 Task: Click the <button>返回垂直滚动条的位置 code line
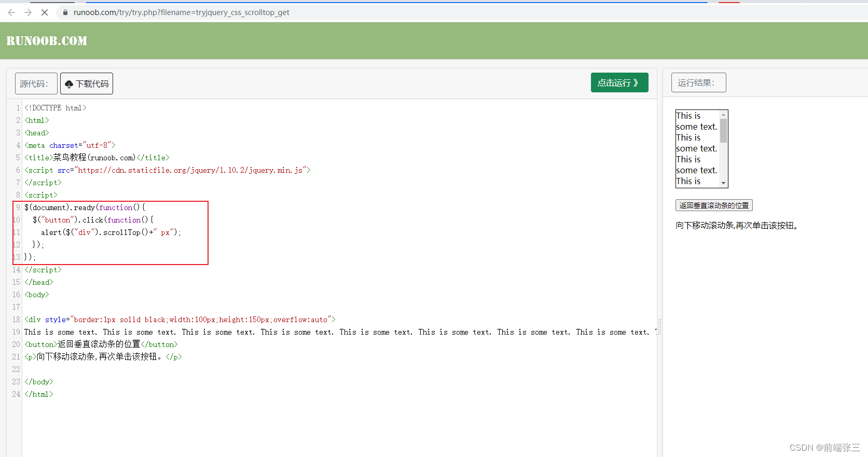pos(101,344)
